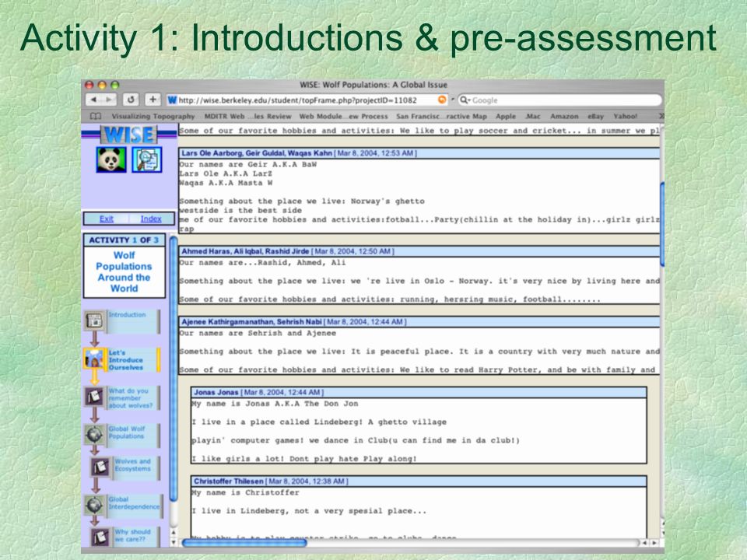Screen dimensions: 747x560
Task: Open the Amazon bookmark
Action: [564, 116]
